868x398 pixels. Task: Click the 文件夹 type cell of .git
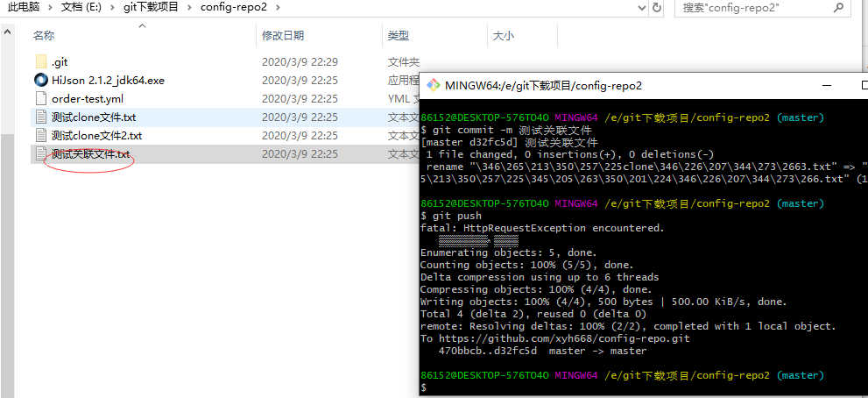[x=403, y=62]
